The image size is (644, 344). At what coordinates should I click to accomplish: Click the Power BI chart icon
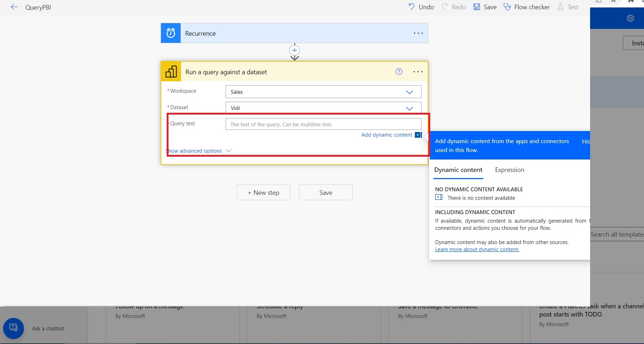[x=171, y=72]
